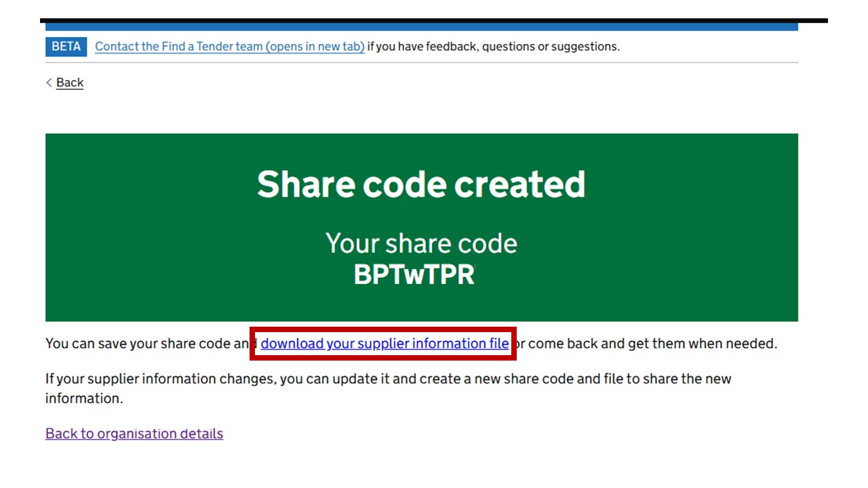868x488 pixels.
Task: Click the blue BETA tag
Action: click(66, 46)
